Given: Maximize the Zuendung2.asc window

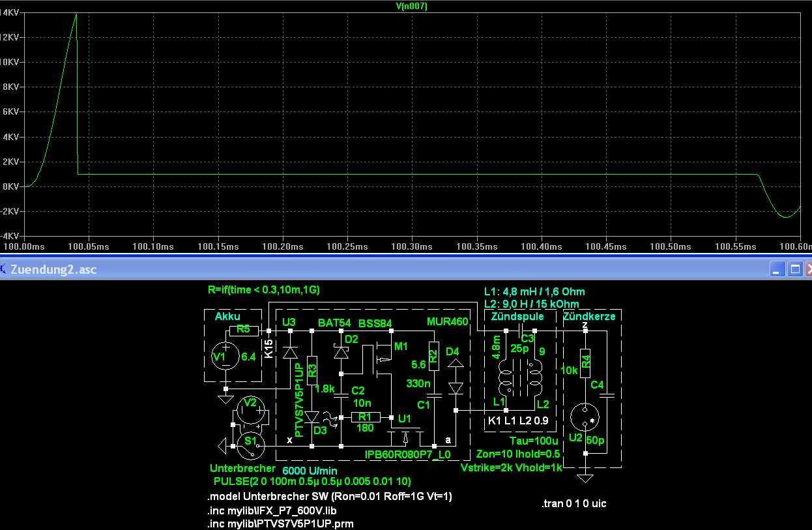Looking at the screenshot, I should pyautogui.click(x=794, y=269).
